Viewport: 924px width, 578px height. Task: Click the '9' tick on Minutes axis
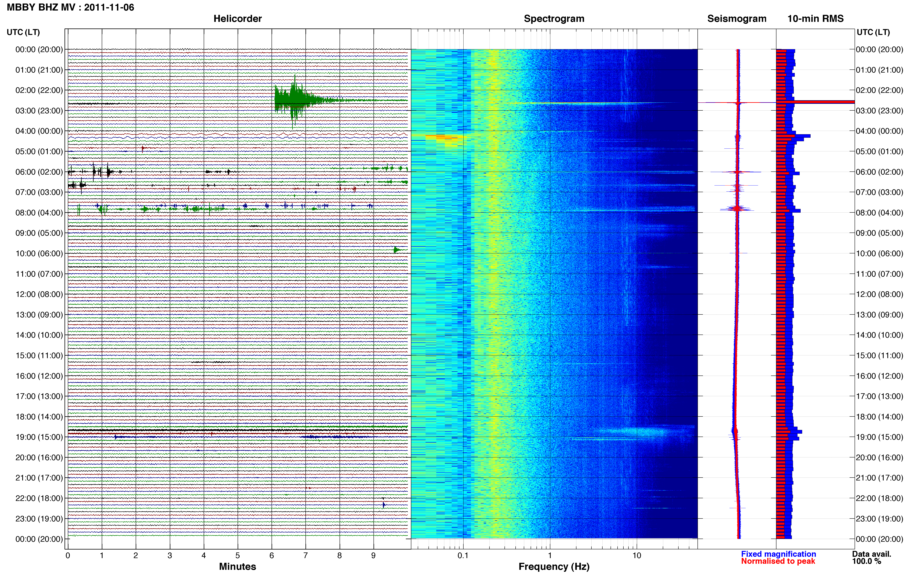tap(373, 555)
